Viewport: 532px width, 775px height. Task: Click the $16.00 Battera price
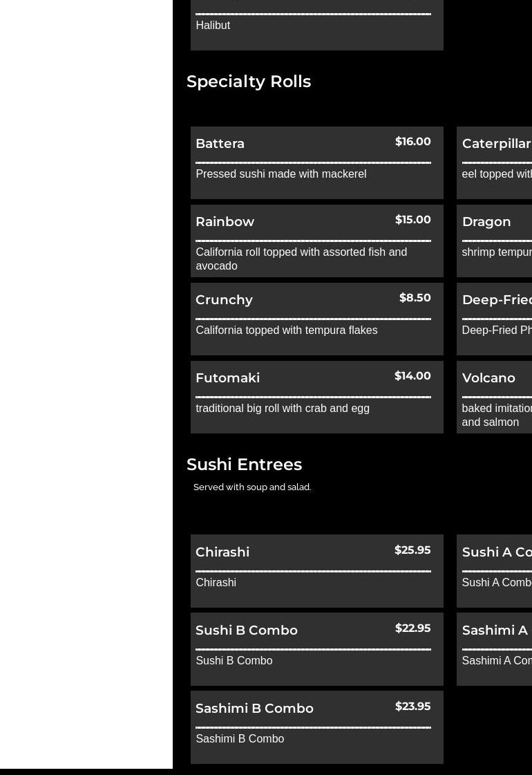[412, 142]
